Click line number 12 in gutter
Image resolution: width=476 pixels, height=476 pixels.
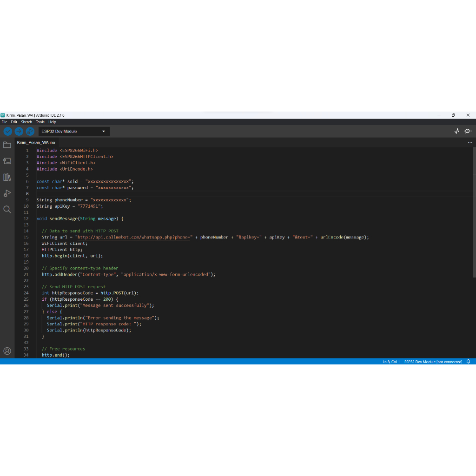26,218
